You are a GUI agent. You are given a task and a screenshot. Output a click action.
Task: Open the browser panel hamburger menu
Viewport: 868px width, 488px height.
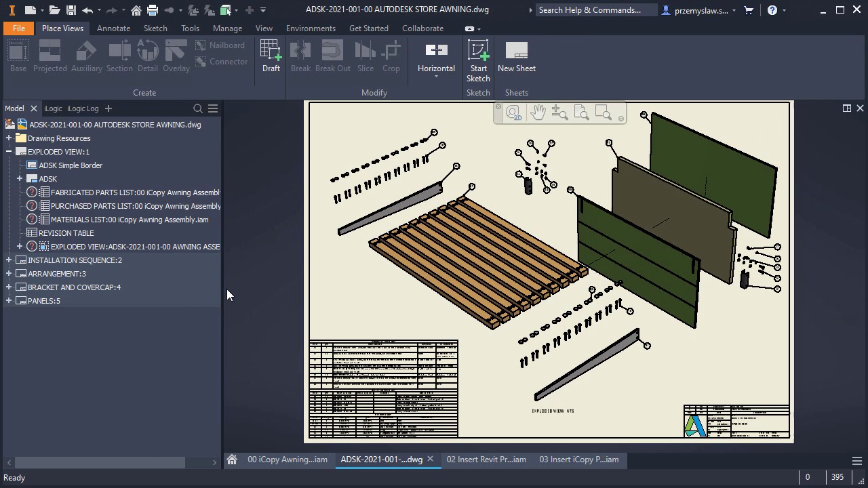pyautogui.click(x=213, y=108)
